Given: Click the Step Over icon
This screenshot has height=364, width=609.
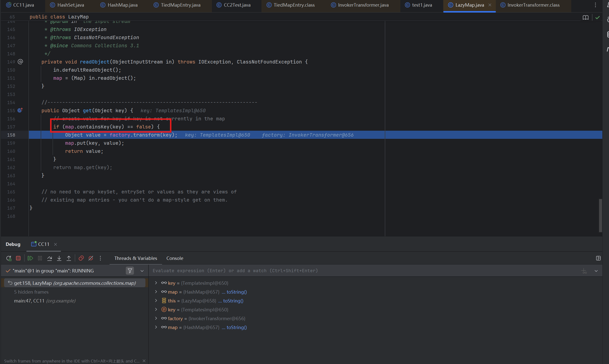Looking at the screenshot, I should pos(49,259).
